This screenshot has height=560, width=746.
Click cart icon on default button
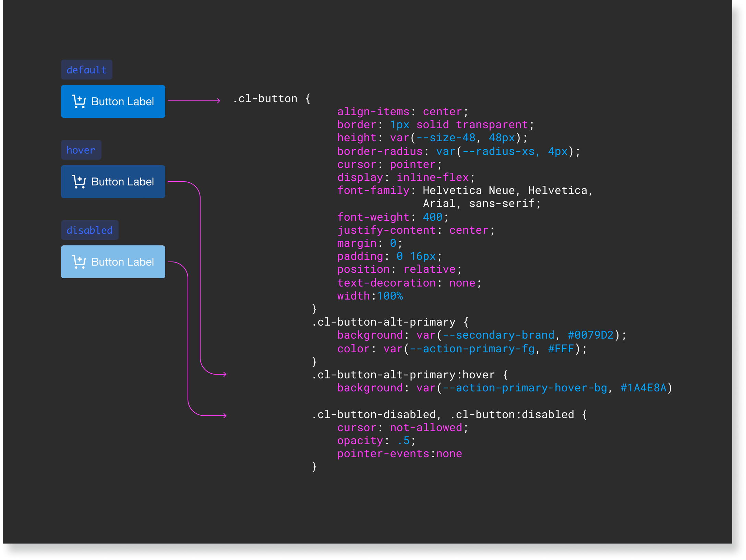pyautogui.click(x=79, y=101)
